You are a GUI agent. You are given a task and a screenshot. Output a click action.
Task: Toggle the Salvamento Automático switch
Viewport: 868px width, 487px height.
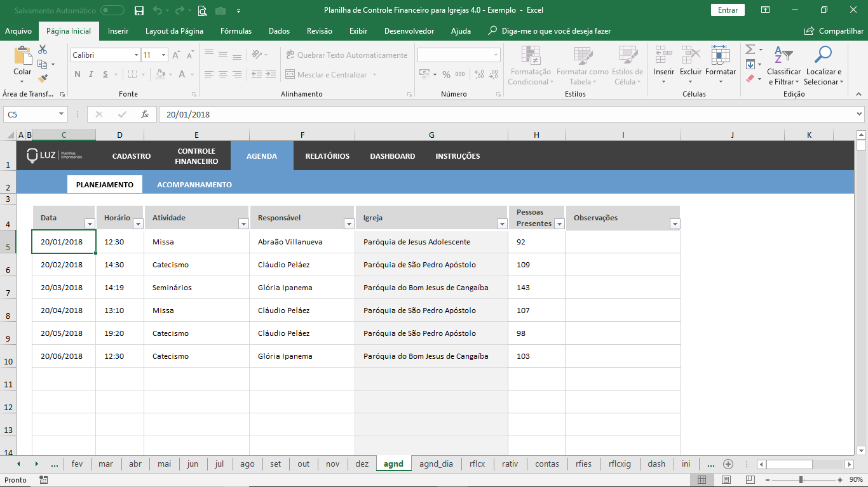112,10
